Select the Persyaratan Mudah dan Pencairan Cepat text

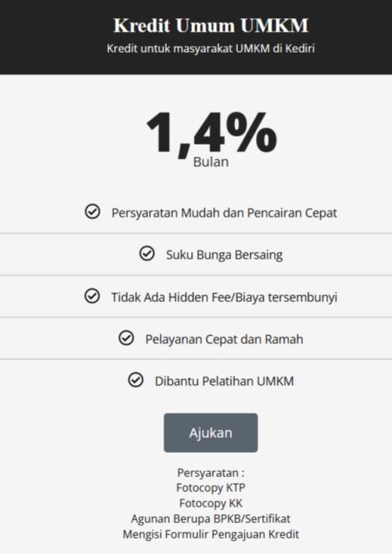pos(224,213)
